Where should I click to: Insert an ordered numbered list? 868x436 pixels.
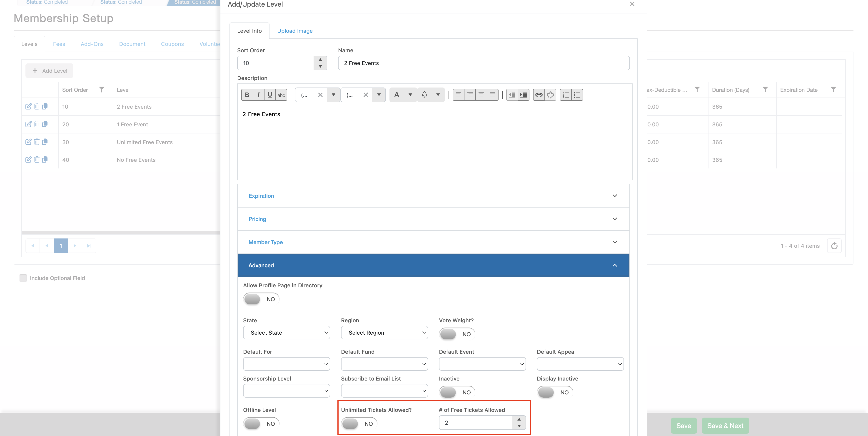click(x=566, y=95)
